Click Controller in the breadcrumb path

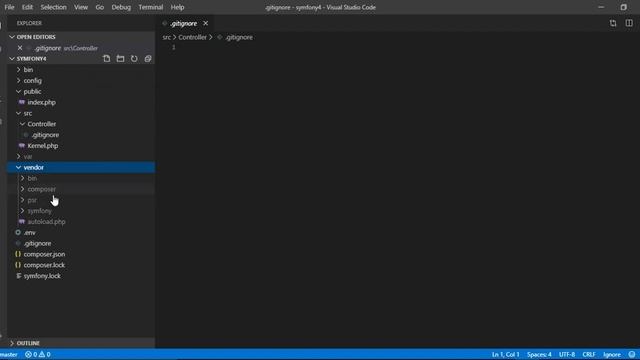tap(192, 37)
